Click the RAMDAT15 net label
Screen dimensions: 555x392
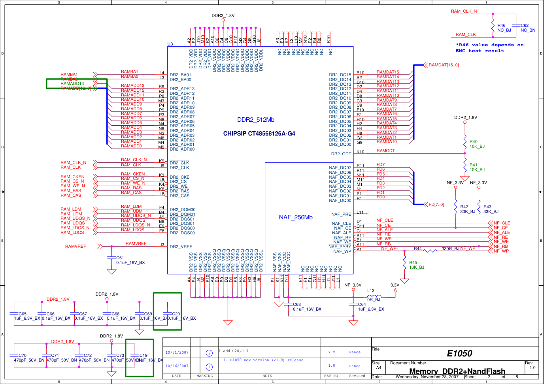tap(388, 72)
